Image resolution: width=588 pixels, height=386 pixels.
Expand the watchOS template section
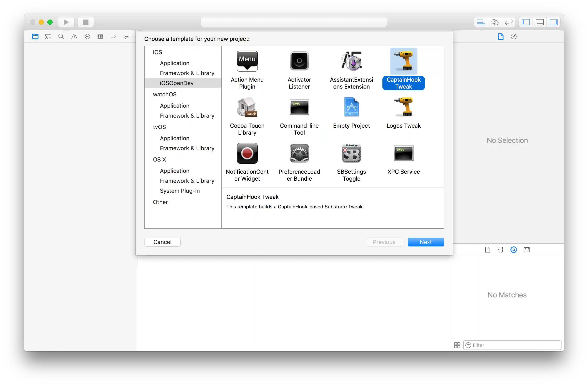164,94
